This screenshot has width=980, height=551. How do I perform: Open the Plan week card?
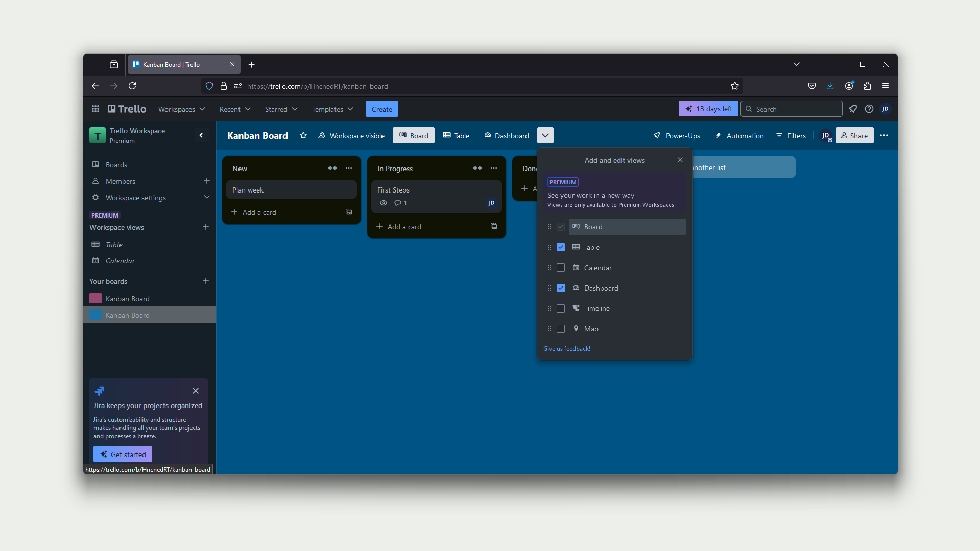[292, 190]
